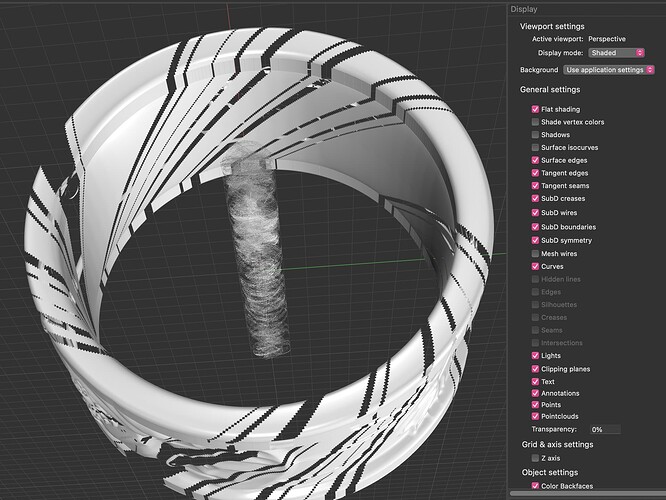Image resolution: width=666 pixels, height=500 pixels.
Task: Disable SubD wires checkbox
Action: click(535, 212)
